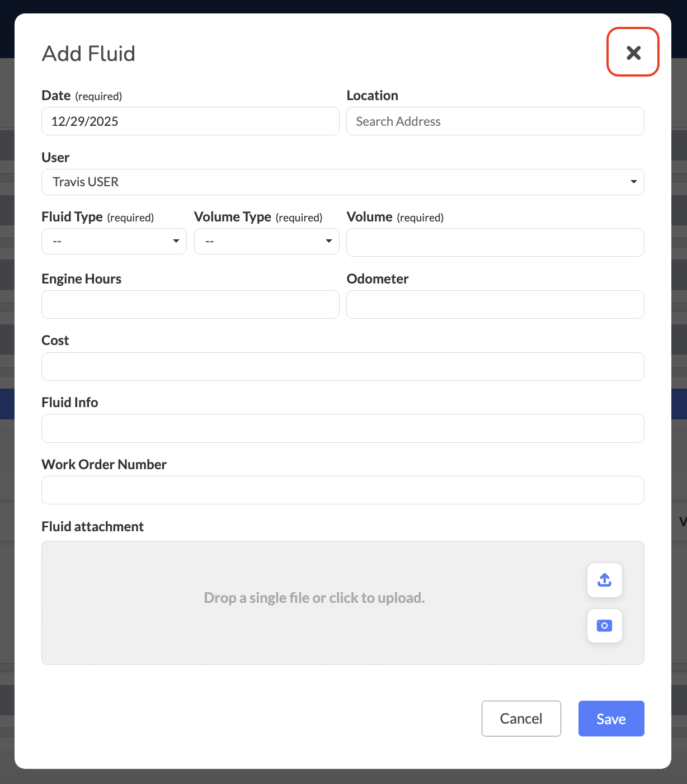Click the Location search address field
687x784 pixels.
coord(495,121)
